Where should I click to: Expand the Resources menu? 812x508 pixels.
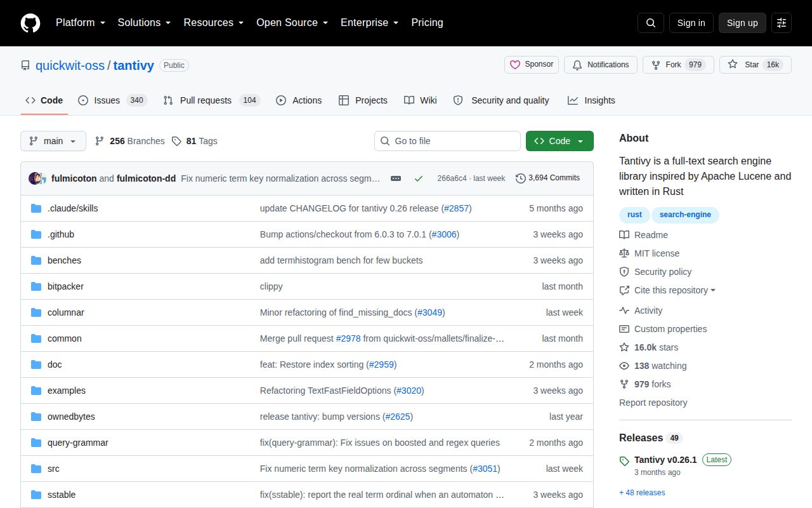214,23
